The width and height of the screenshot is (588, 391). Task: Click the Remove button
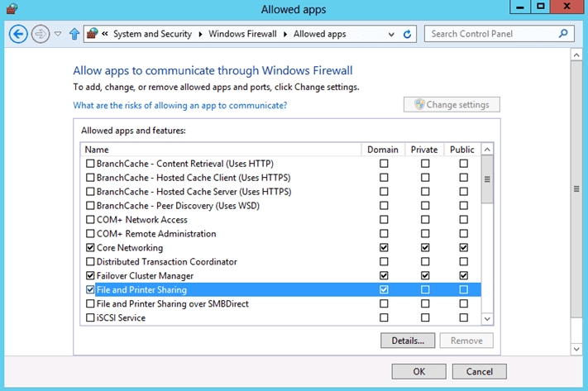(466, 341)
